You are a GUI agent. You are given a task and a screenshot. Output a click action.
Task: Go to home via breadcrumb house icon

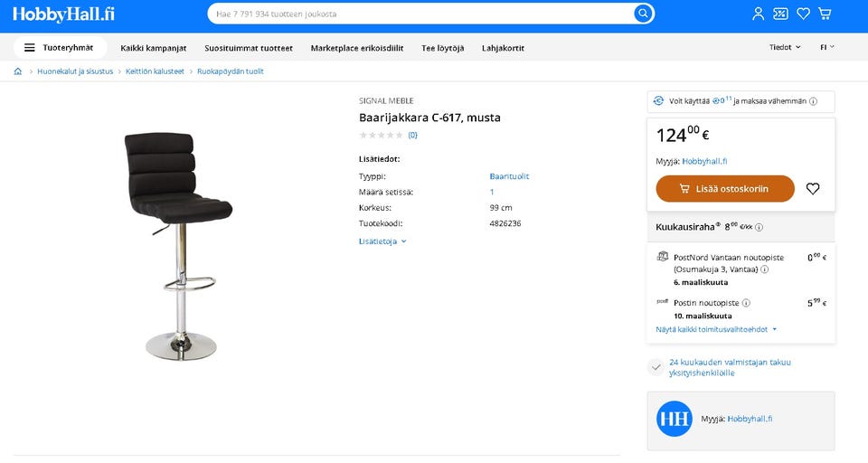pyautogui.click(x=18, y=71)
